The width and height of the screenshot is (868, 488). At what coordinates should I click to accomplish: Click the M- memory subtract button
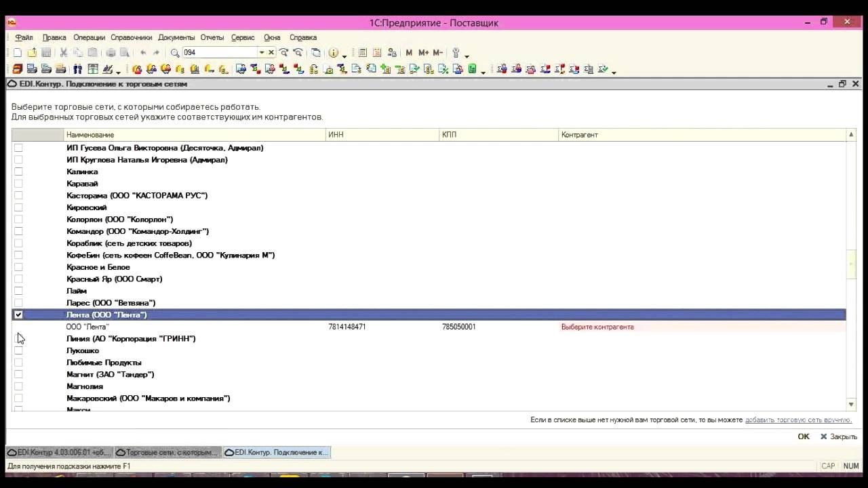click(x=437, y=53)
